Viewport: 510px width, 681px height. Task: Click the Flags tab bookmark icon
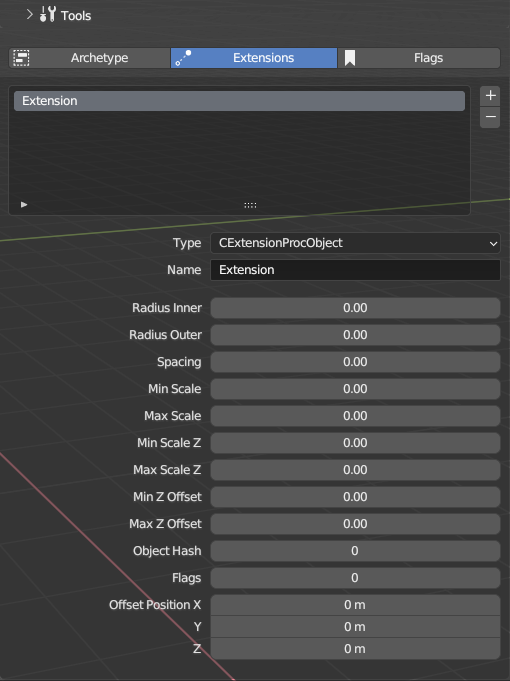click(x=350, y=58)
